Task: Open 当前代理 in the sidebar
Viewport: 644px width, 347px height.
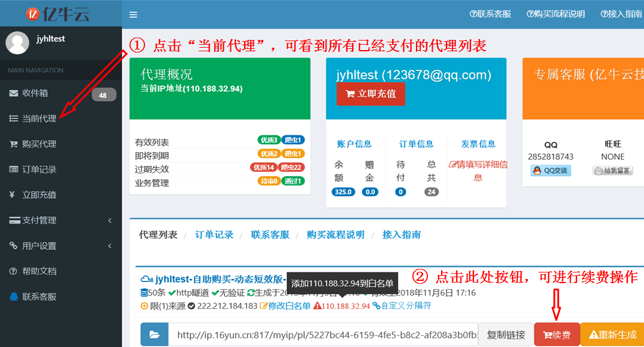Action: point(39,119)
